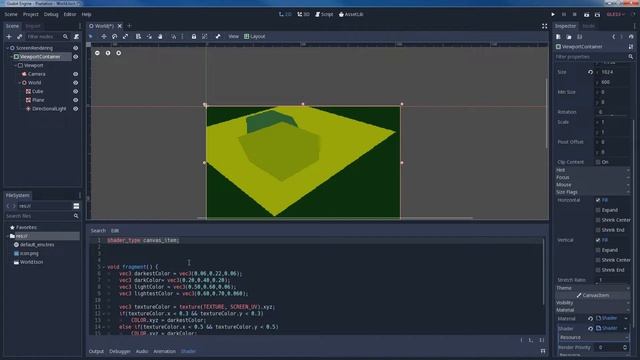Image resolution: width=640 pixels, height=360 pixels.
Task: Toggle distraction-free mode expand icon
Action: [x=544, y=26]
